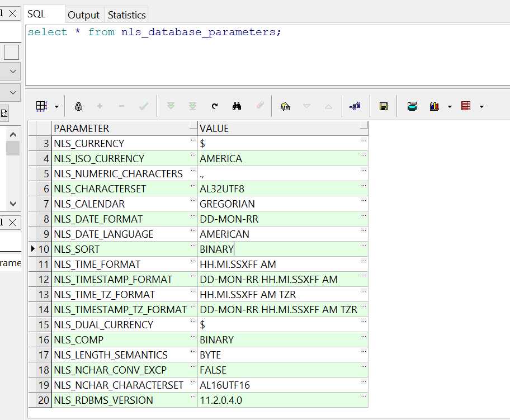Close the lower left panel with X

tap(12, 223)
